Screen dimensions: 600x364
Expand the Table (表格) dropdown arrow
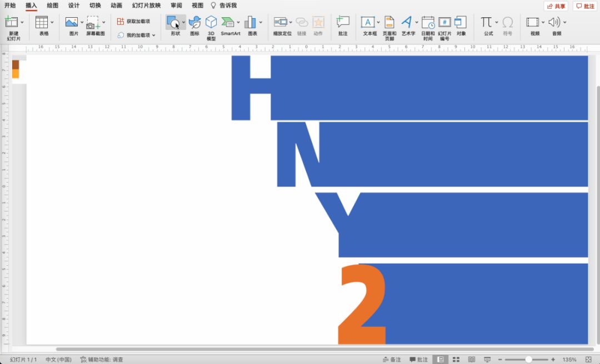coord(52,23)
